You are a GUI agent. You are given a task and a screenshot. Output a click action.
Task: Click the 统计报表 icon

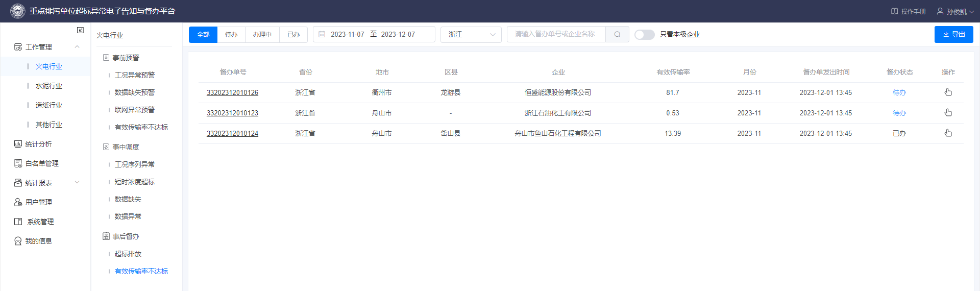(18, 183)
